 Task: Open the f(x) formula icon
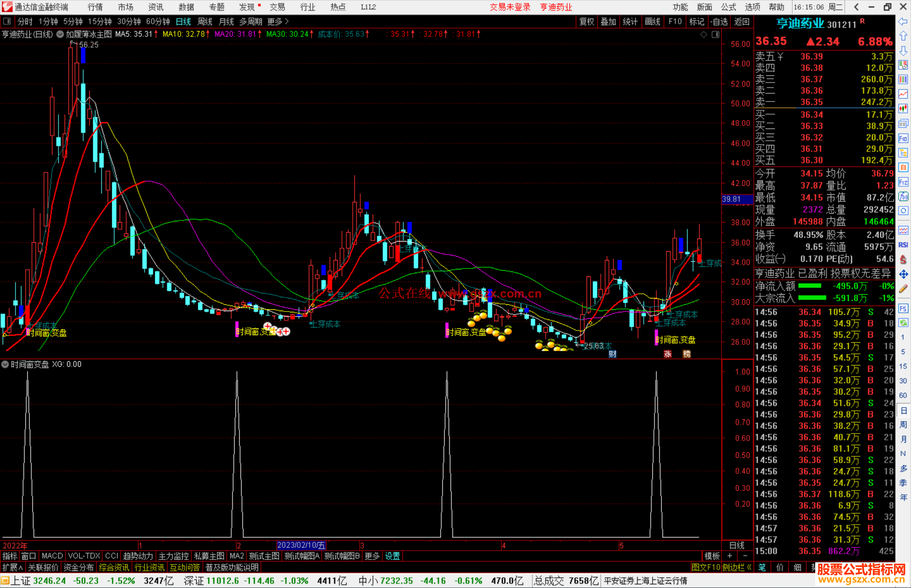point(903,197)
